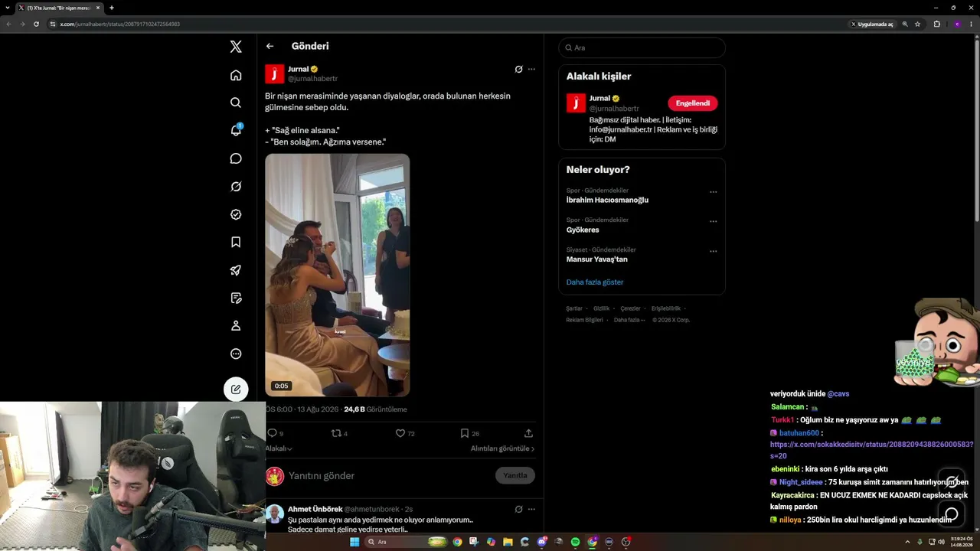Open Jurnal in Alakalı kişiler panel

[599, 98]
